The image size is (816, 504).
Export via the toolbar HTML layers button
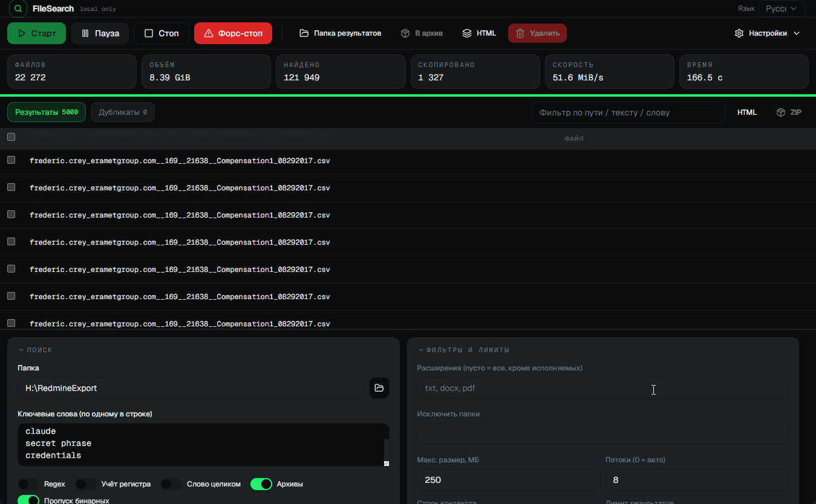(x=479, y=33)
